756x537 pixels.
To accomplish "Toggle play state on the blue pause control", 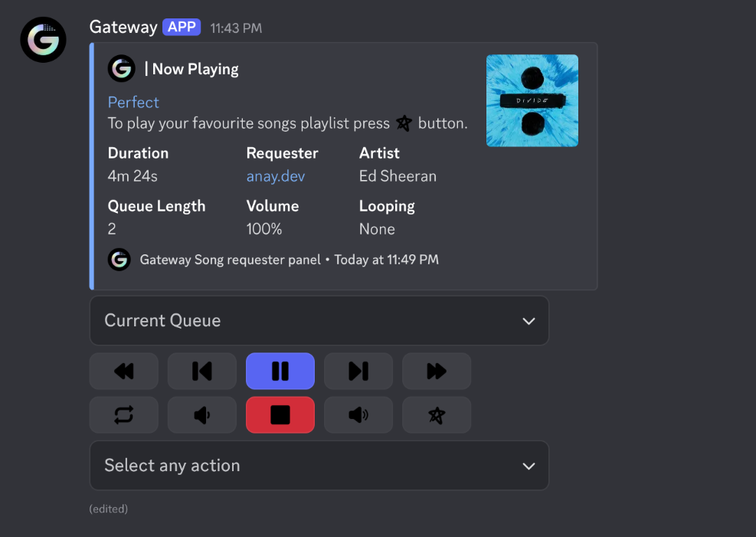I will pos(280,371).
